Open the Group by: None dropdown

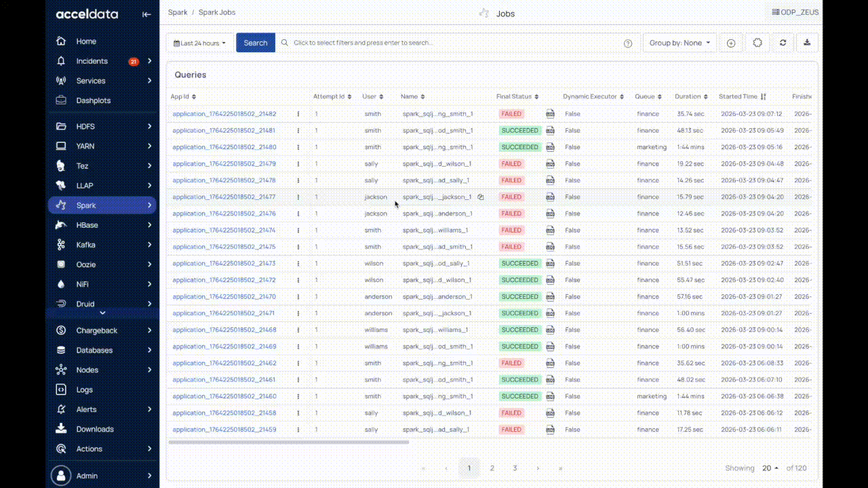tap(679, 43)
